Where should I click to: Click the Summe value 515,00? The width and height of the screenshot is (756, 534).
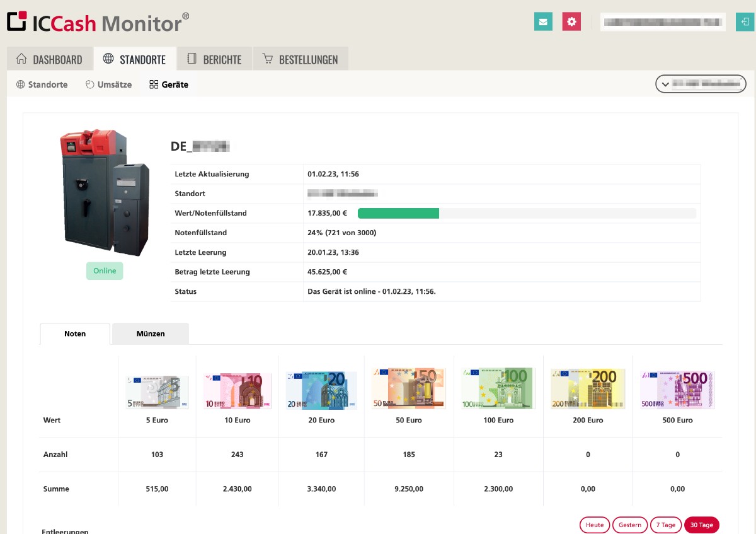pos(157,489)
